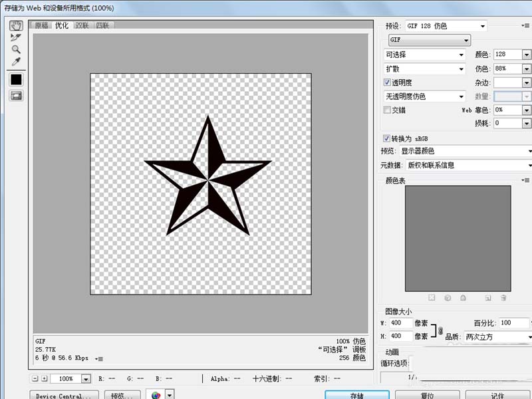This screenshot has width=532, height=399.
Task: Open the 元数据 版权和联系信息 dropdown
Action: tap(469, 166)
